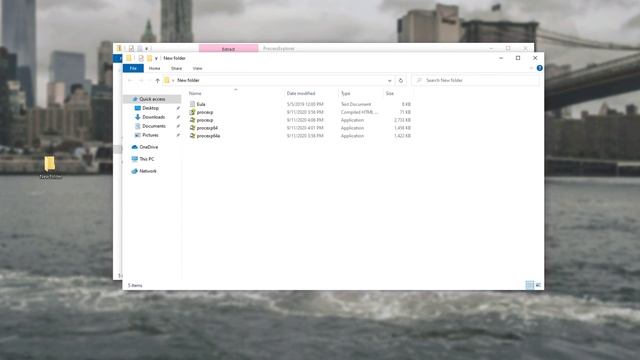Viewport: 640px width, 360px height.
Task: Go forward with the right arrow button
Action: tap(141, 80)
